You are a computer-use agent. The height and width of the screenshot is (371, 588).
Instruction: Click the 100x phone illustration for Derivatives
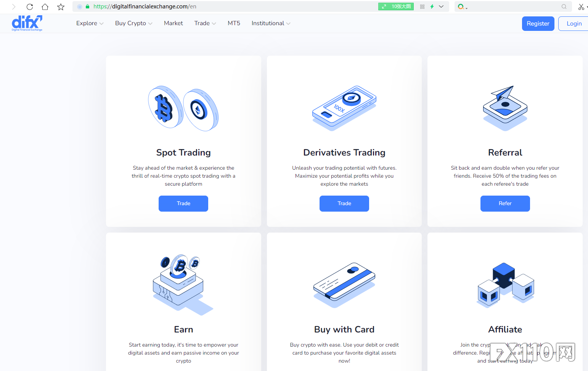point(344,108)
